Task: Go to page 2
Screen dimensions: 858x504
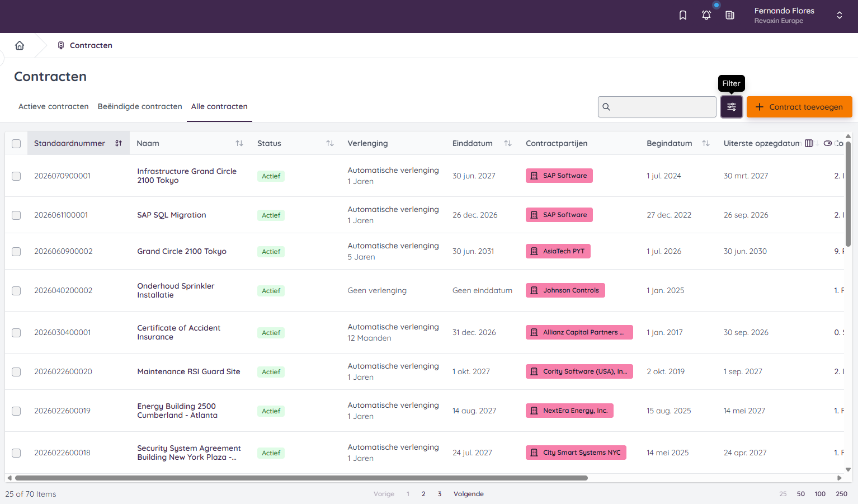Action: 423,494
